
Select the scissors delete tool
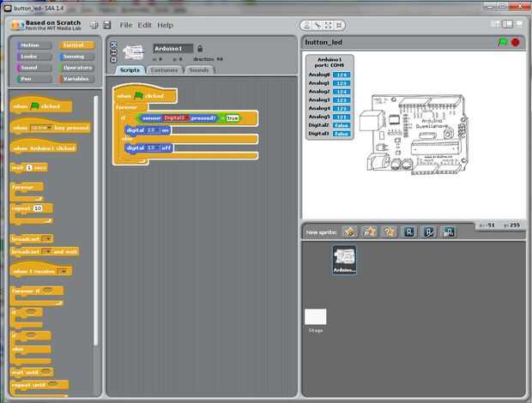[x=317, y=26]
